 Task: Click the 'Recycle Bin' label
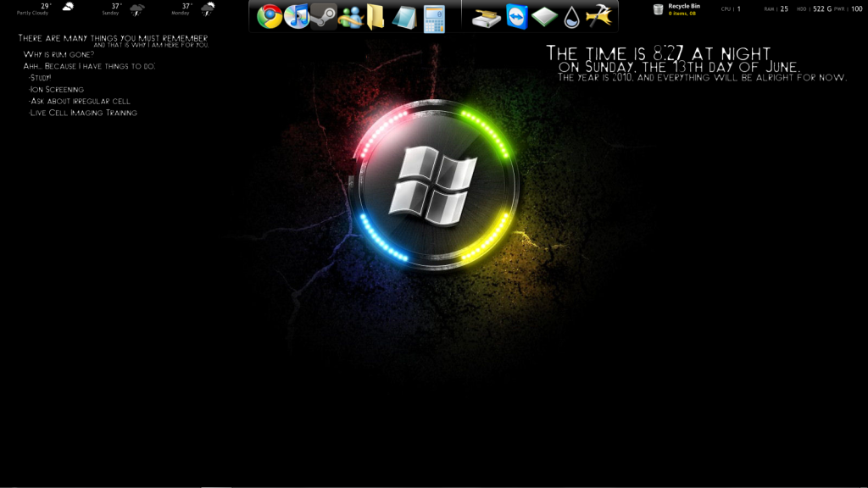[x=684, y=6]
